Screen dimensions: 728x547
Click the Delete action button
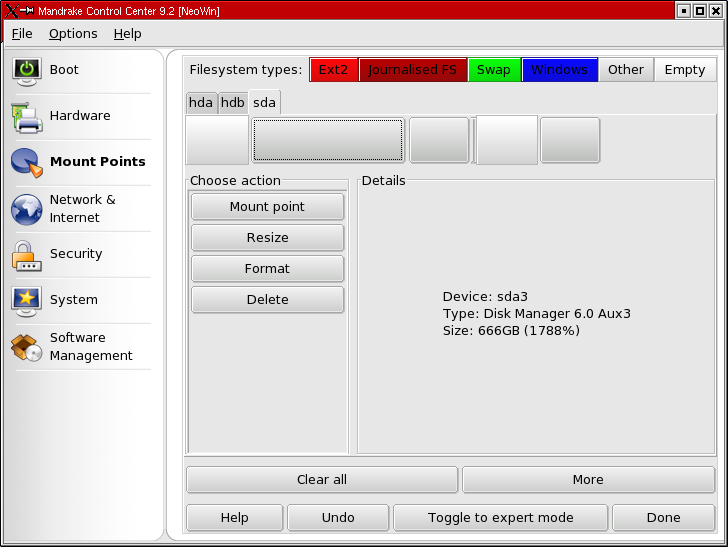pos(267,300)
